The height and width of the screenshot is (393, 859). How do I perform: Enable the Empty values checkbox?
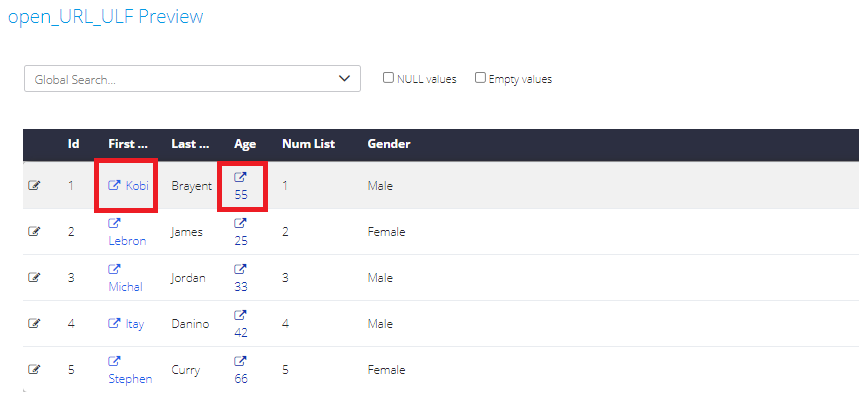[x=480, y=78]
